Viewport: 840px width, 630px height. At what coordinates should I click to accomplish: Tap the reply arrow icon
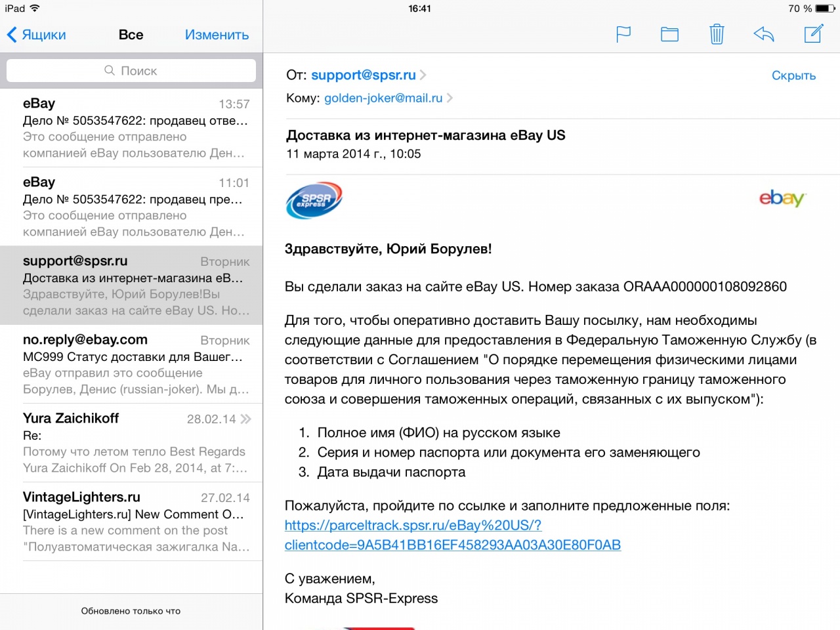click(x=764, y=34)
